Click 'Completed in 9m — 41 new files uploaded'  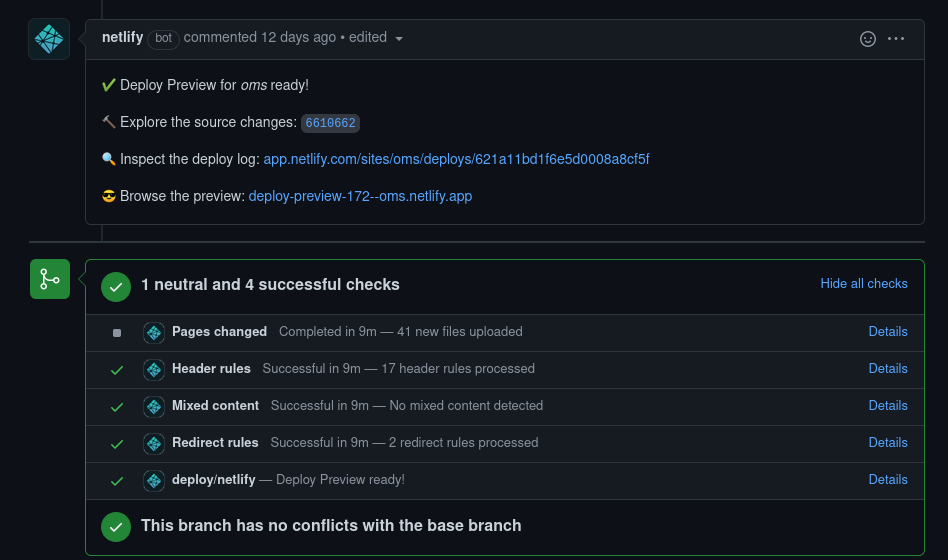click(x=400, y=331)
